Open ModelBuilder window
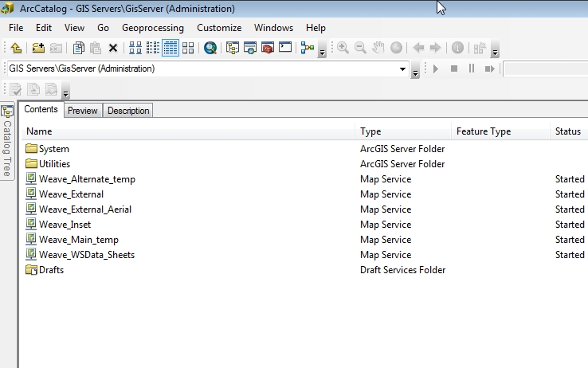Image resolution: width=588 pixels, height=368 pixels. 308,48
